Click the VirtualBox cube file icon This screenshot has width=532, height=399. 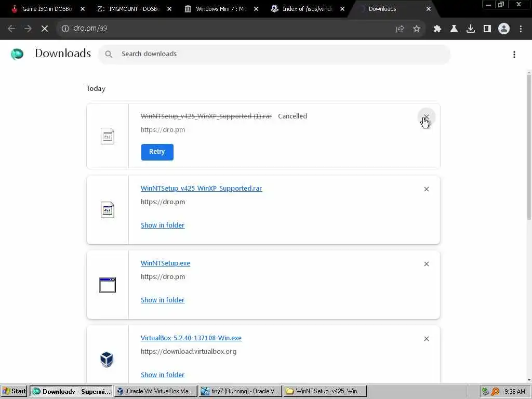[107, 360]
